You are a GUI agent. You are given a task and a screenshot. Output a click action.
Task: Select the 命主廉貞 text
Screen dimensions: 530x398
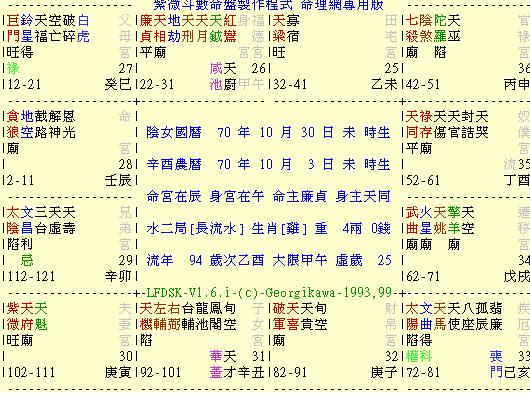click(300, 196)
